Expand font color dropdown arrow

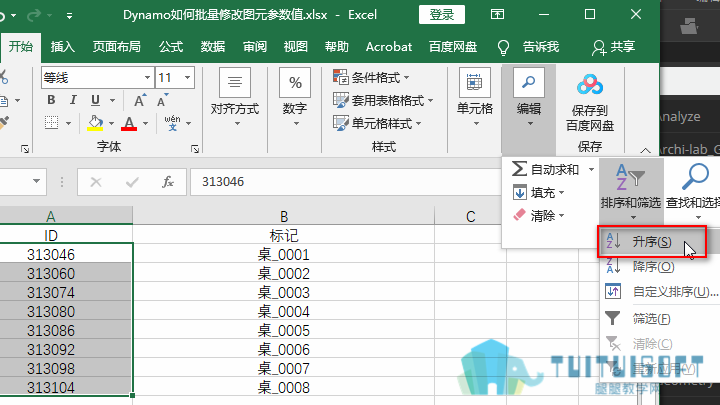(145, 123)
